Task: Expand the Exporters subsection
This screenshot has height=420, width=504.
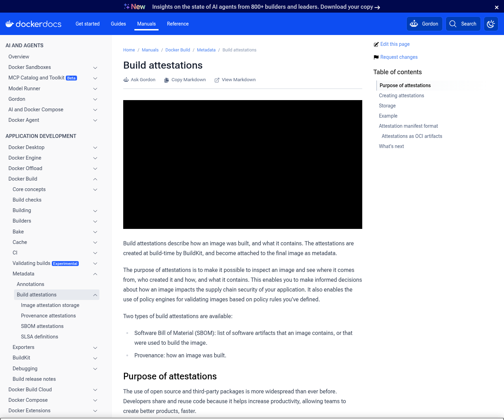Action: click(x=95, y=348)
